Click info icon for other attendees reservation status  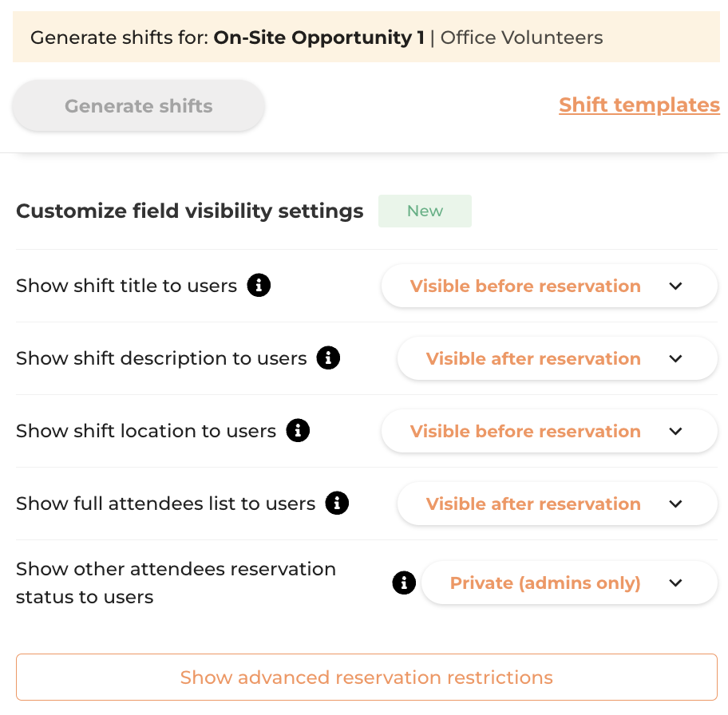[x=404, y=583]
